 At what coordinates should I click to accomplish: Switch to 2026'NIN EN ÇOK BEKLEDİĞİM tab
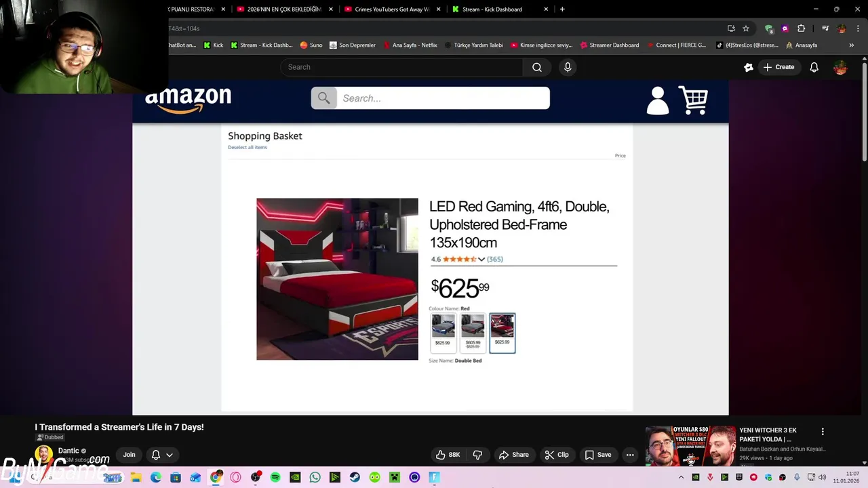(x=284, y=9)
